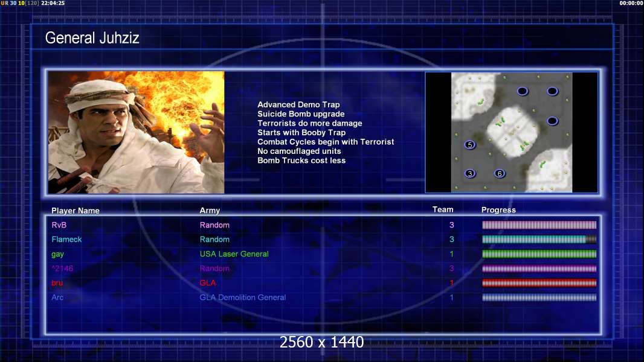The image size is (644, 362).
Task: Select player name 'Arc'
Action: pyautogui.click(x=57, y=297)
